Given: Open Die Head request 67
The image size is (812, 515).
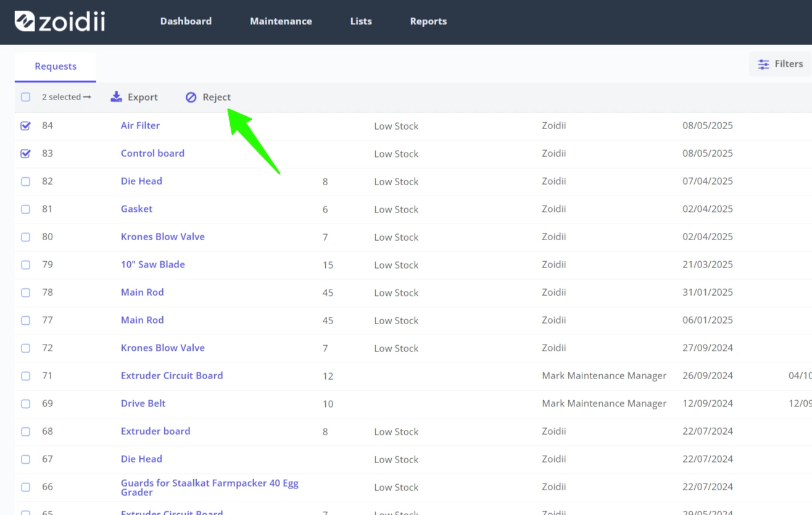Looking at the screenshot, I should pyautogui.click(x=141, y=459).
